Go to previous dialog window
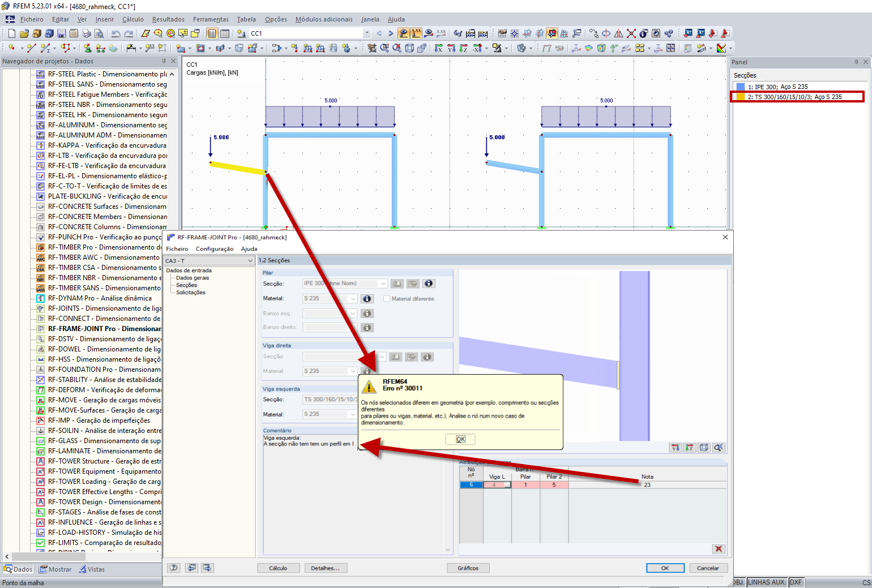Viewport: 872px width, 588px height. 192,568
